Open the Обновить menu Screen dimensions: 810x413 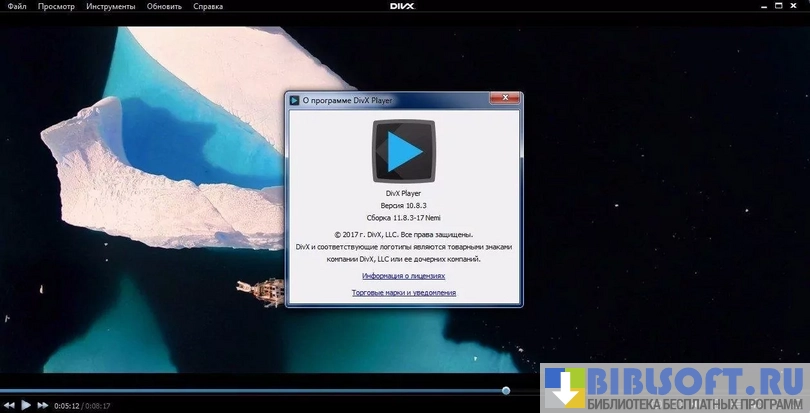[164, 6]
